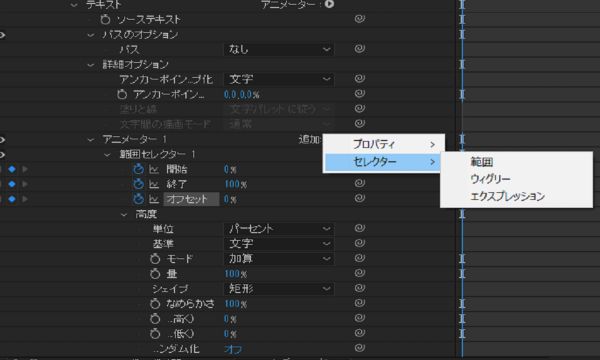Open the アニメーター flyout arrow button

329,4
